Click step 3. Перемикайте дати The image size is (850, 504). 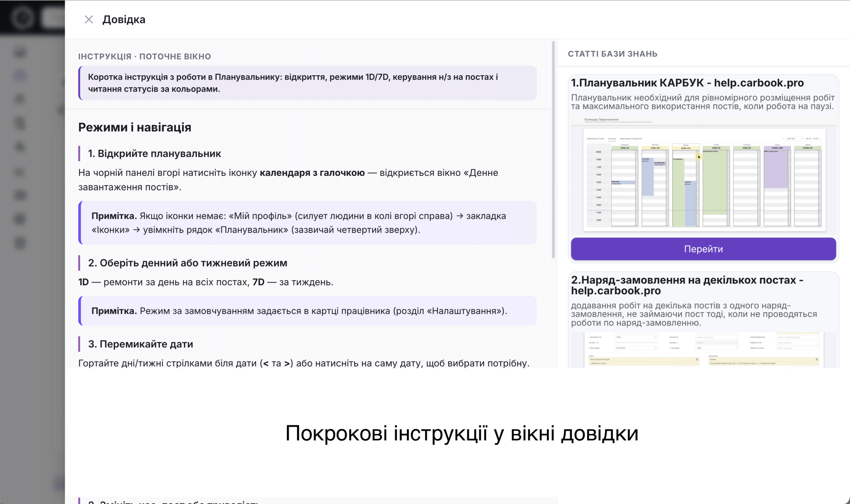[x=140, y=344]
